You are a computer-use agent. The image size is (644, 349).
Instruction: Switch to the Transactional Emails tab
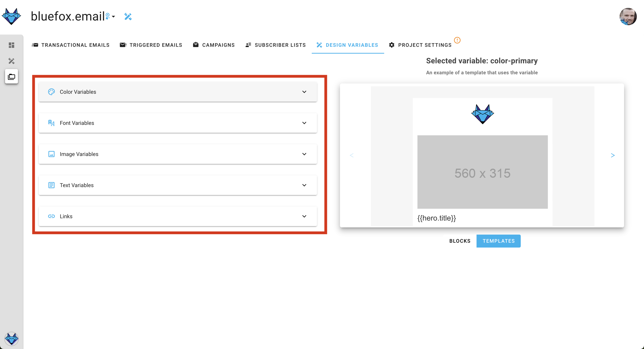coord(70,45)
